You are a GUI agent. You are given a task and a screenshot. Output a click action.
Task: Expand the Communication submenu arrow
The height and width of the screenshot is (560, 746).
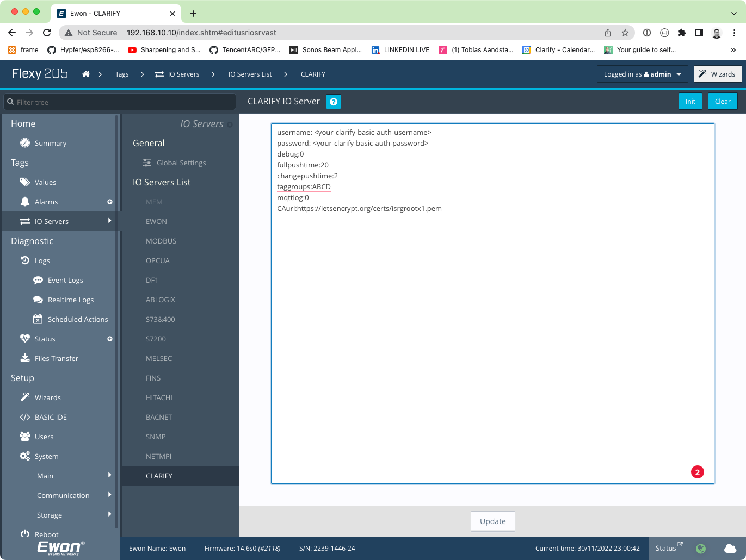[x=110, y=494]
